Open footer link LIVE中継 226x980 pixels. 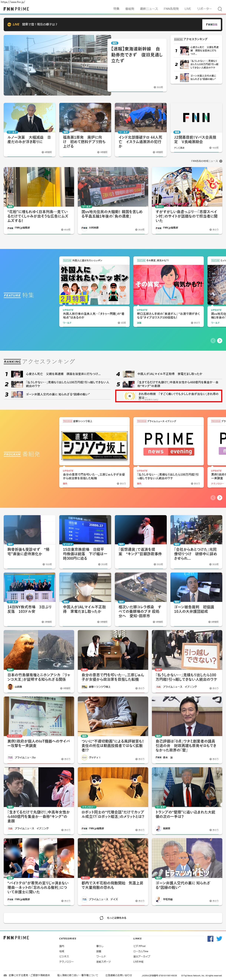point(138,961)
